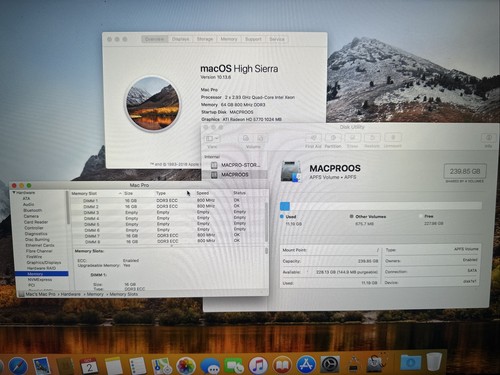Screen dimensions: 500x375
Task: Open Messages from the Dock
Action: 210,366
